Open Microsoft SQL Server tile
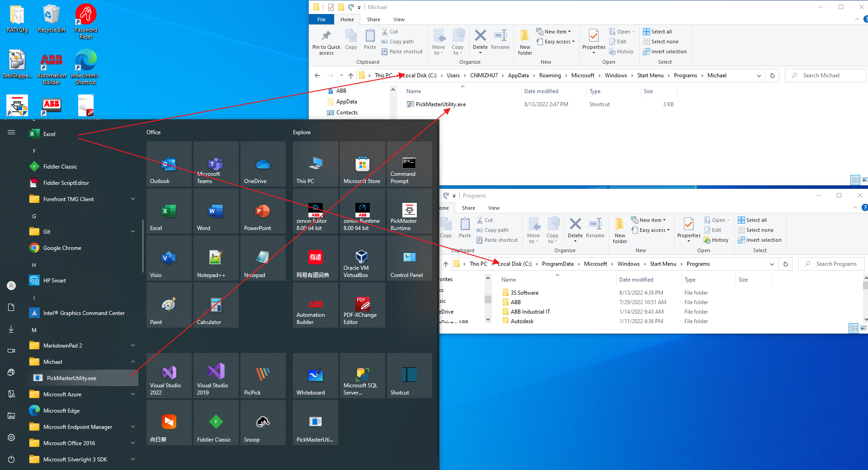The height and width of the screenshot is (470, 868). 362,376
